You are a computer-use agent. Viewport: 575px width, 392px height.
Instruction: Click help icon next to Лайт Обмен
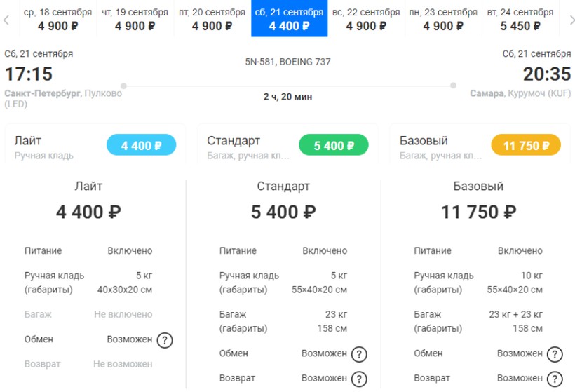pyautogui.click(x=164, y=340)
